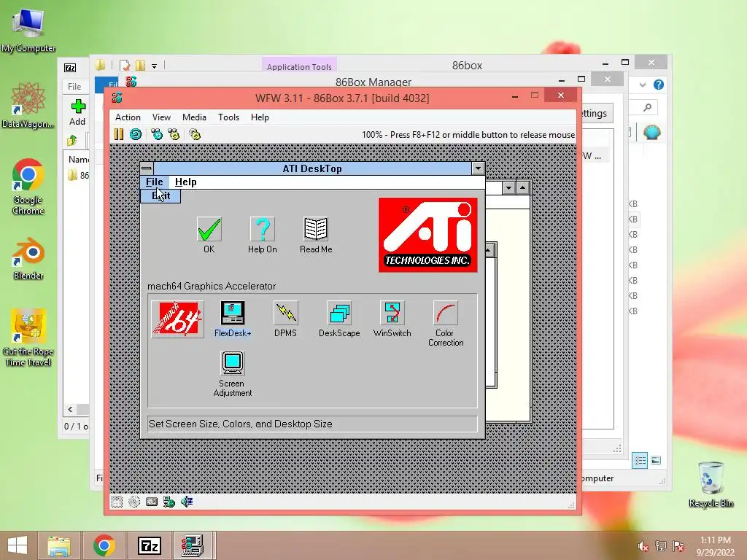
Task: Select the Google Chrome desktop shortcut
Action: point(28,186)
